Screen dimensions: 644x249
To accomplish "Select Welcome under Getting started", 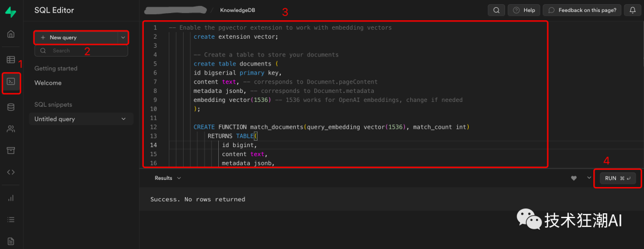I will pyautogui.click(x=48, y=83).
